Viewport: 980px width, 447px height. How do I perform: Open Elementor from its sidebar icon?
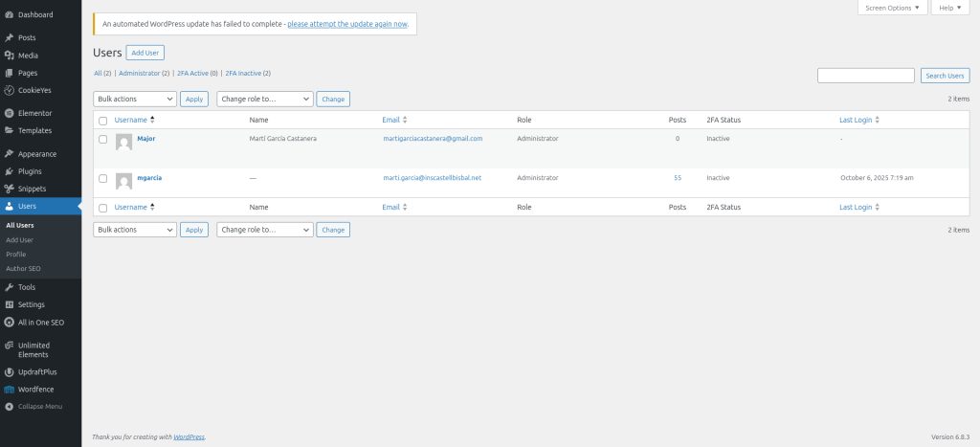click(9, 113)
